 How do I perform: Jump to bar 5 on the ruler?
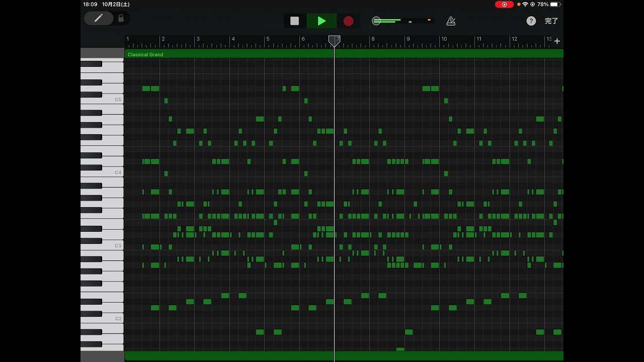click(268, 39)
